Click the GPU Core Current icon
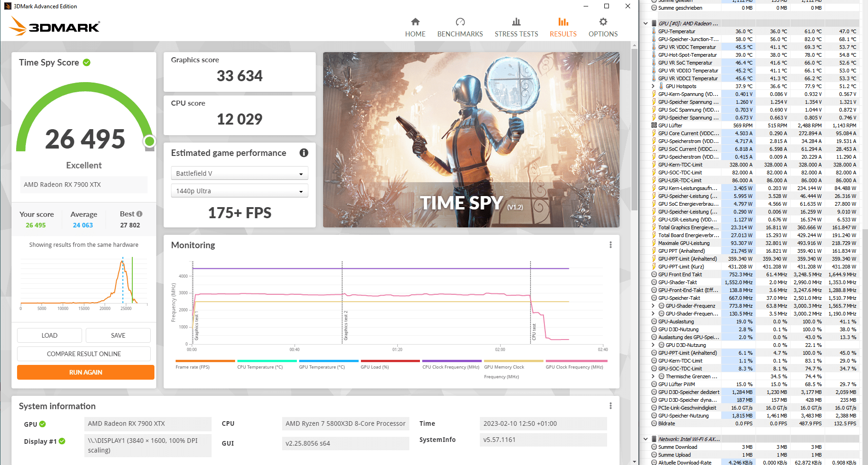Screen dimensions: 868x465 pyautogui.click(x=654, y=133)
